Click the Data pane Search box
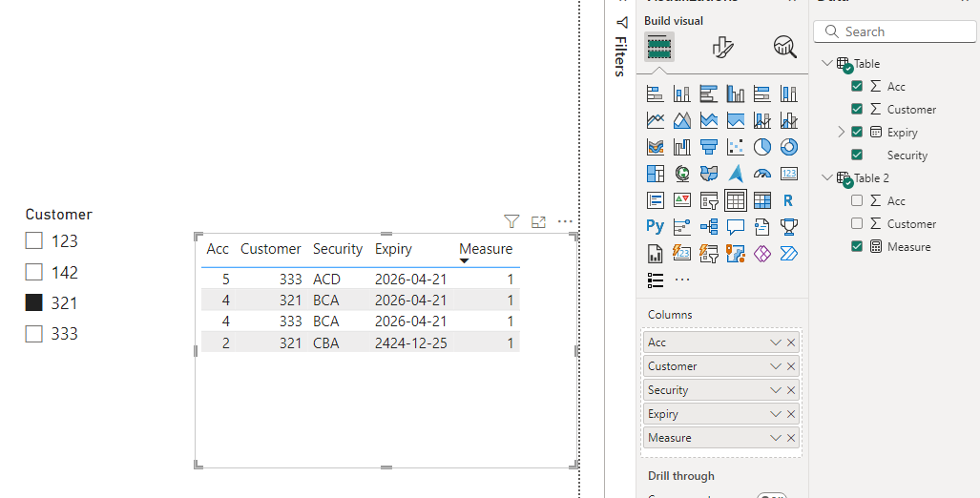980x498 pixels. [895, 31]
